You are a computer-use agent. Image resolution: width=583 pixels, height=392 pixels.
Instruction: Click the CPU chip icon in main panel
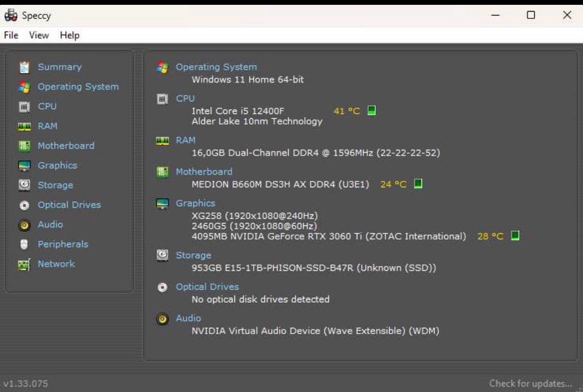tap(162, 99)
